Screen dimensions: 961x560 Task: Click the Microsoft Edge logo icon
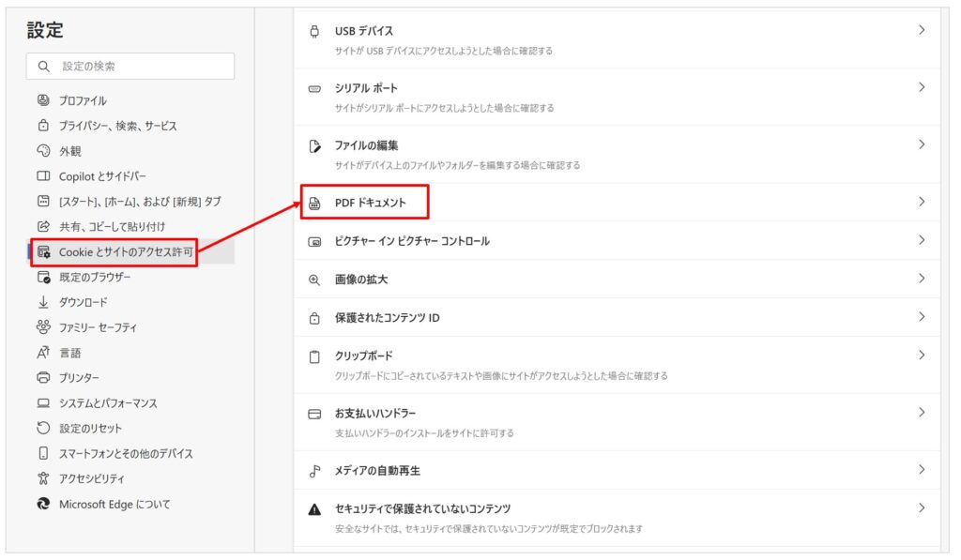[x=43, y=504]
